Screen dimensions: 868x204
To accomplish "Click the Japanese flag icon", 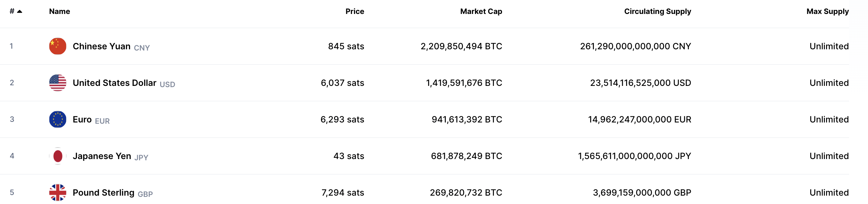I will [x=58, y=156].
